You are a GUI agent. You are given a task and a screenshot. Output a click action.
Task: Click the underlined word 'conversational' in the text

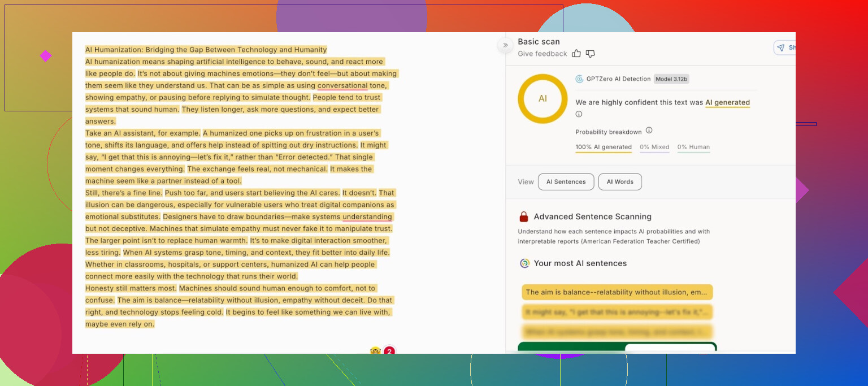pos(342,86)
